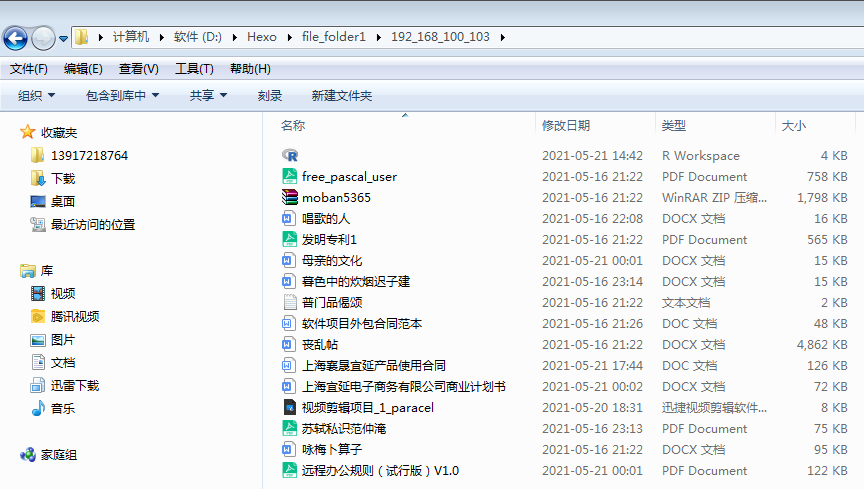Screen dimensions: 864x489
Task: Click the WinRAR ZIP 压缩 type cell
Action: click(714, 197)
